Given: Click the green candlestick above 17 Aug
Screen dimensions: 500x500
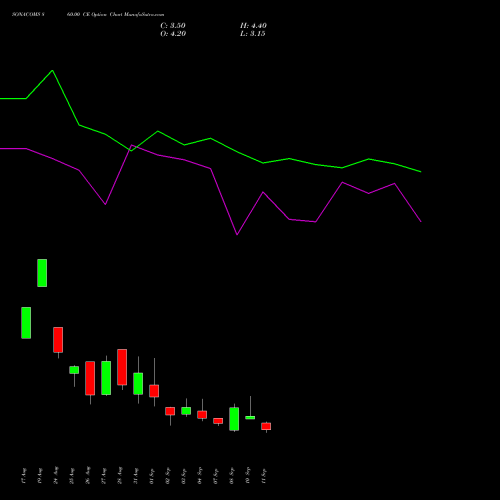Looking at the screenshot, I should pos(26,323).
